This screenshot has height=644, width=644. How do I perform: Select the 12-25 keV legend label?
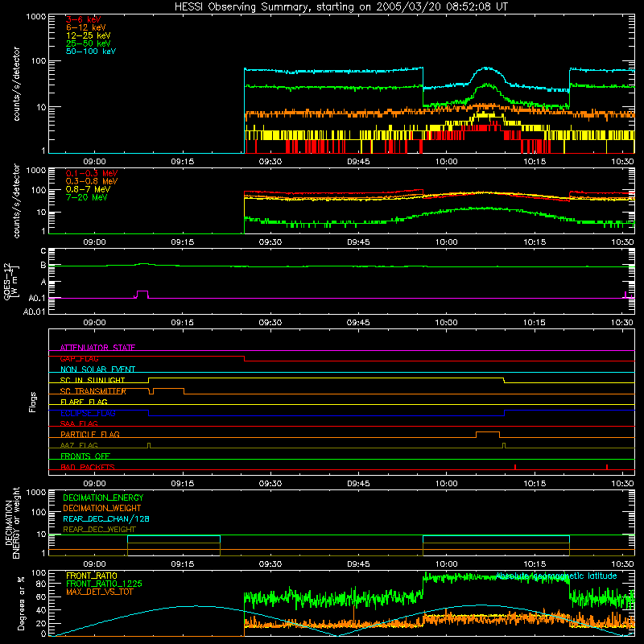coord(89,35)
